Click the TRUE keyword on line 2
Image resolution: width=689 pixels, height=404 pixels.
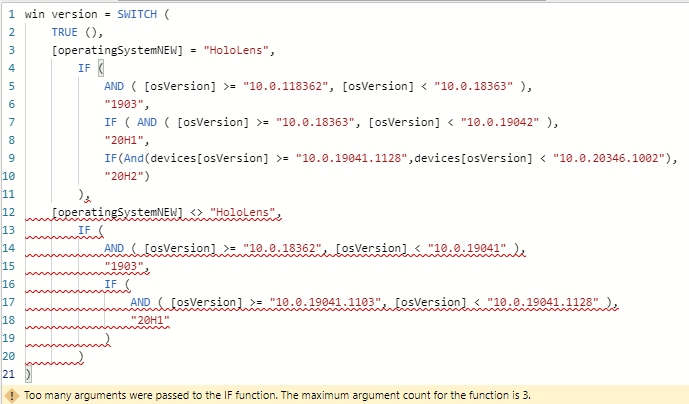[64, 33]
